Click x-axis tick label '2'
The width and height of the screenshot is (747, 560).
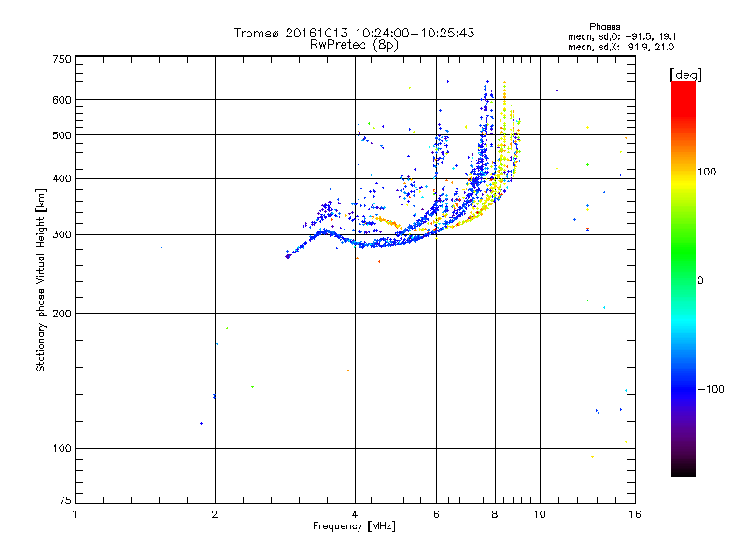pos(215,514)
